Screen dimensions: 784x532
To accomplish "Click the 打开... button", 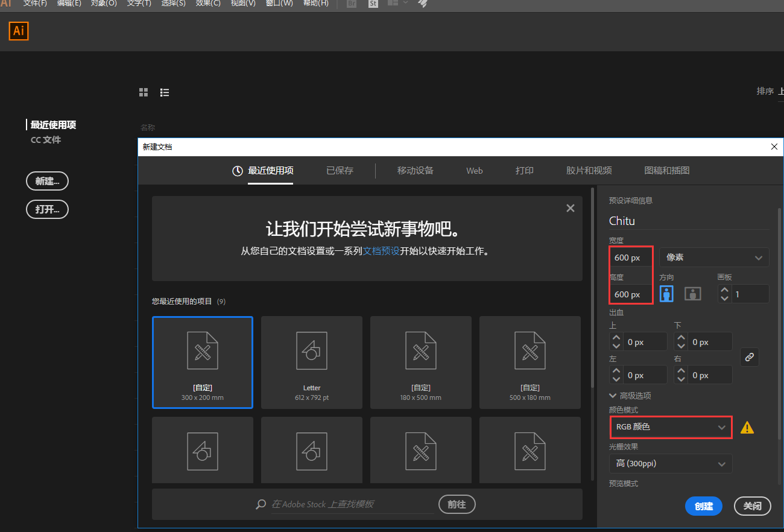I will pyautogui.click(x=47, y=209).
